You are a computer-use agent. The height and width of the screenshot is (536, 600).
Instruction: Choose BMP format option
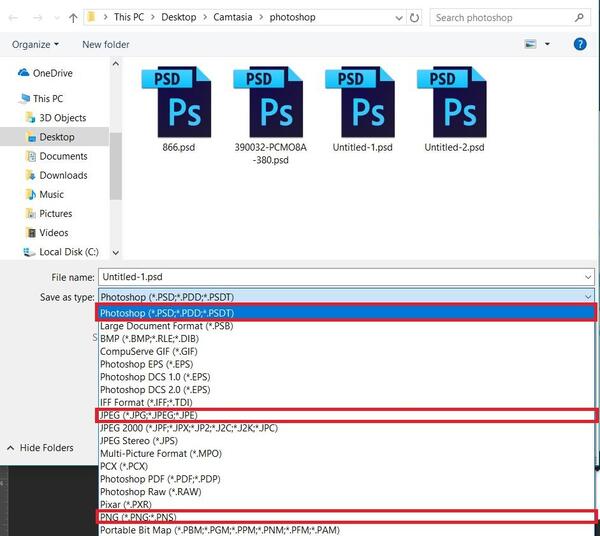[346, 339]
